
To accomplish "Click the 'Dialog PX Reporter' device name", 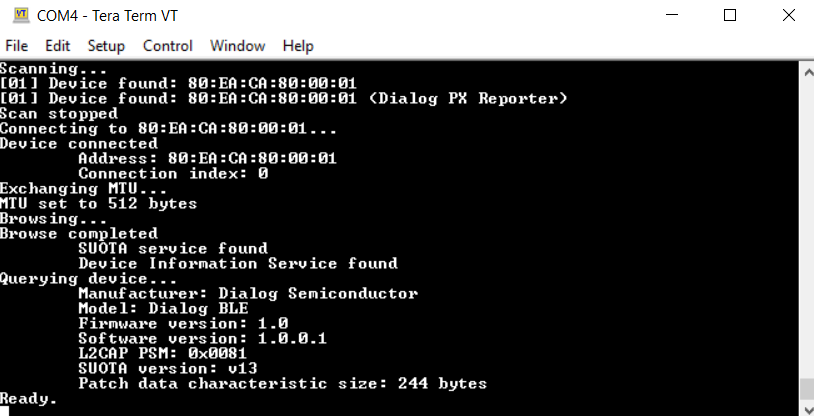I will [468, 99].
